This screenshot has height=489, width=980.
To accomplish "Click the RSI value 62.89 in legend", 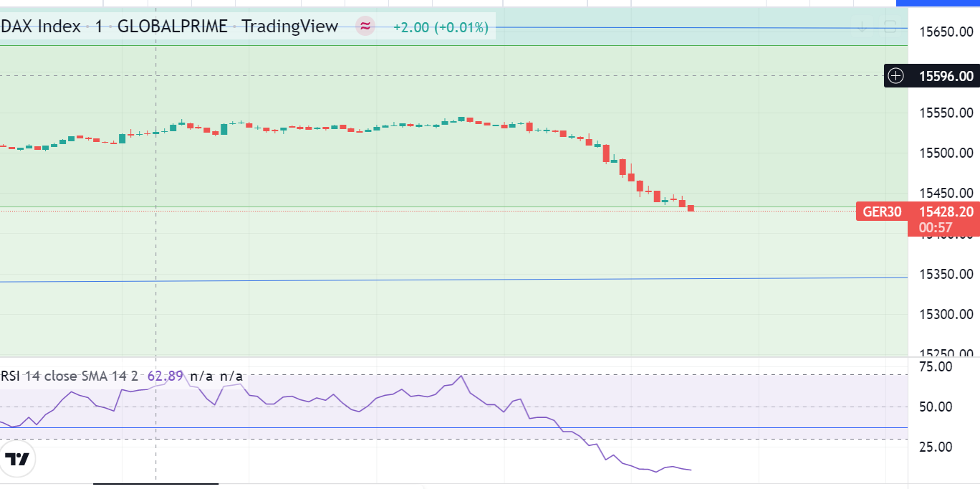I will coord(165,376).
